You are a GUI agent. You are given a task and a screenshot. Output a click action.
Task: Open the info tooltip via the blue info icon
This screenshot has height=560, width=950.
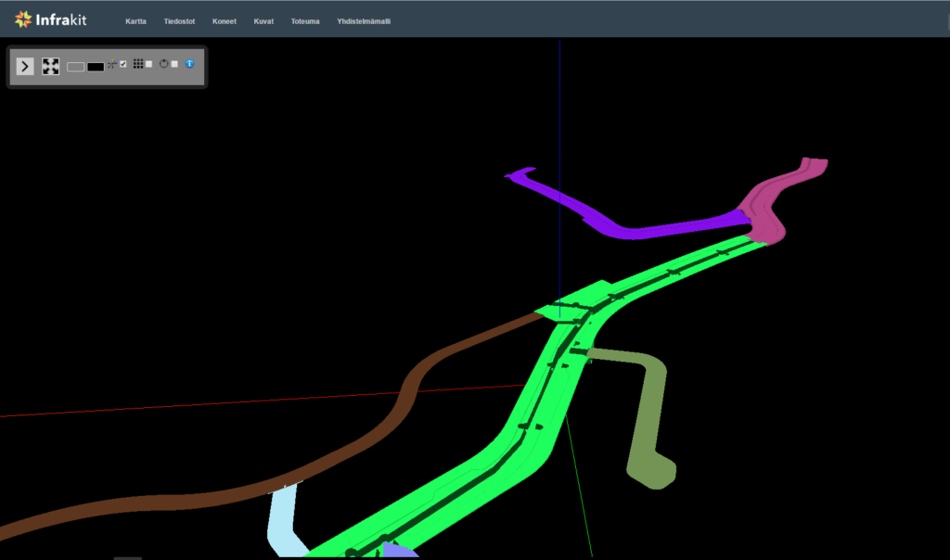(189, 65)
